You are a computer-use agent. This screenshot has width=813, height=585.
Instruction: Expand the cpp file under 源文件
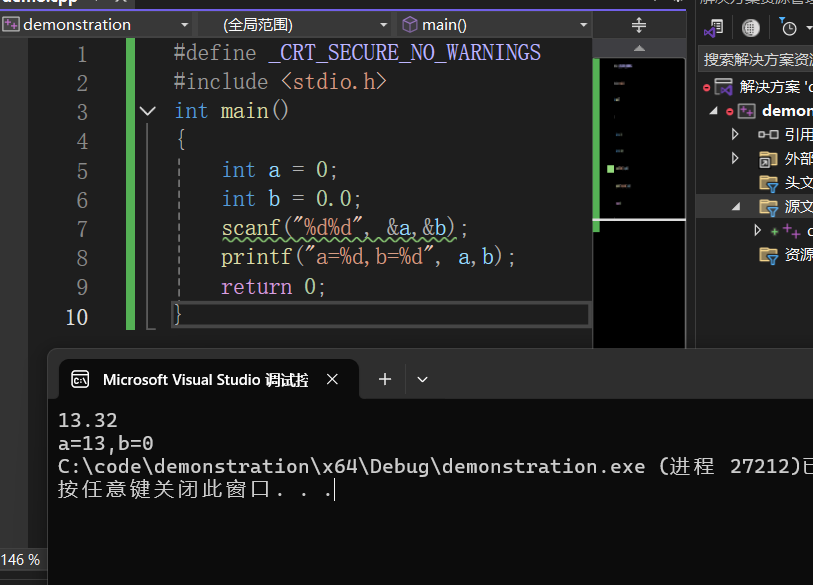[758, 230]
